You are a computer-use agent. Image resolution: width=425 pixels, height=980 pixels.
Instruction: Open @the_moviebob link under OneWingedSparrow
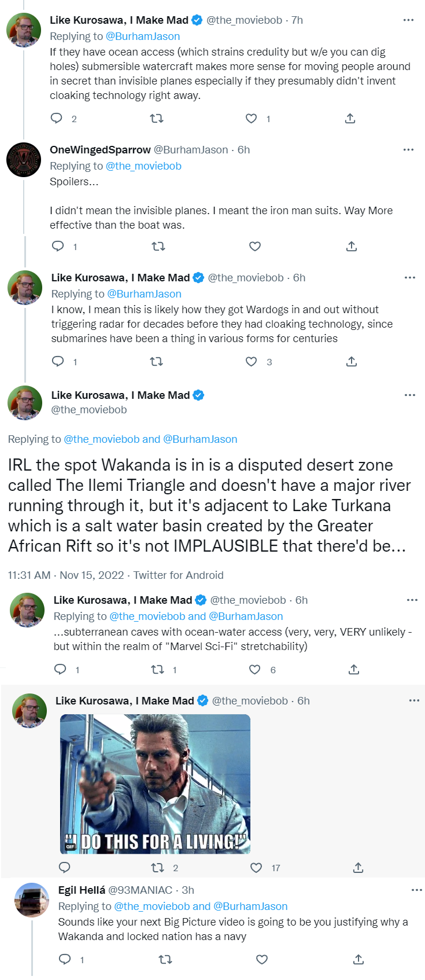143,166
